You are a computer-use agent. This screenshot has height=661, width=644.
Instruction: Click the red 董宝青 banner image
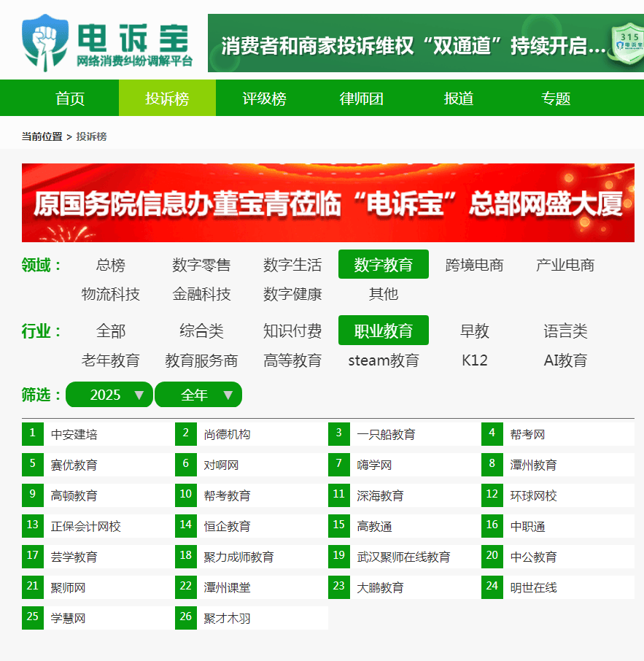pos(327,203)
